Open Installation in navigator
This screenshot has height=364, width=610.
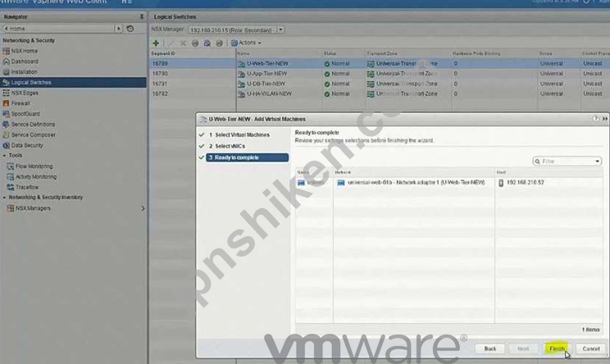(x=24, y=72)
